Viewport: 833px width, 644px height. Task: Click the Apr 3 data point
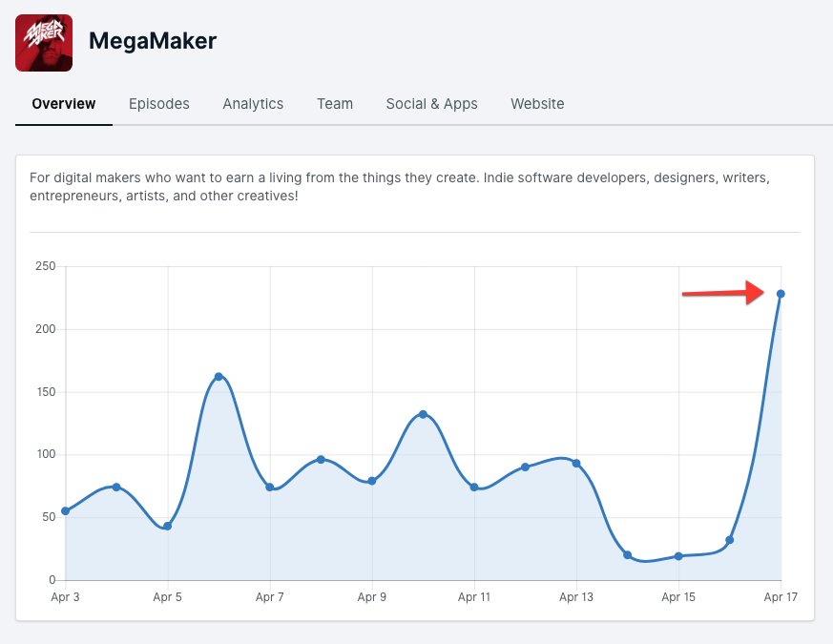(x=65, y=511)
